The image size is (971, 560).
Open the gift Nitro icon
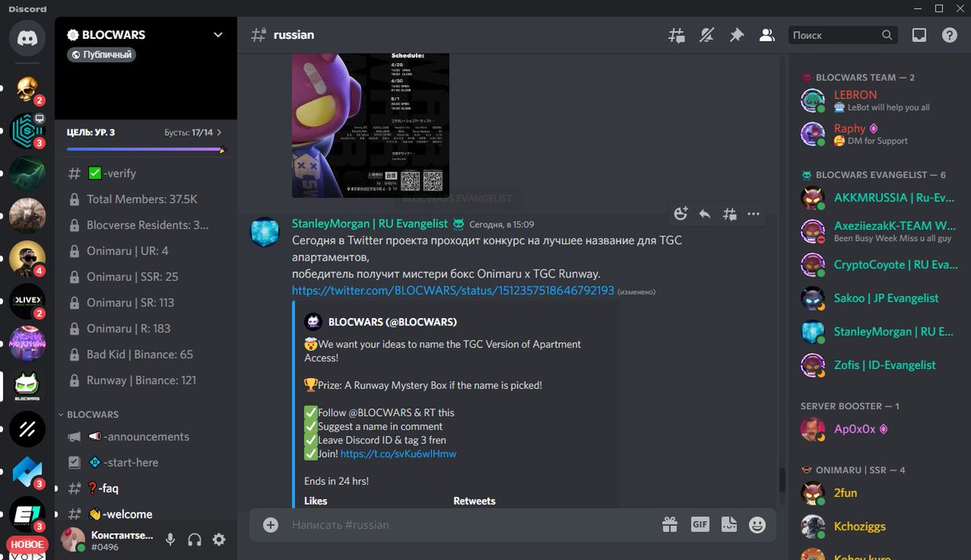670,524
